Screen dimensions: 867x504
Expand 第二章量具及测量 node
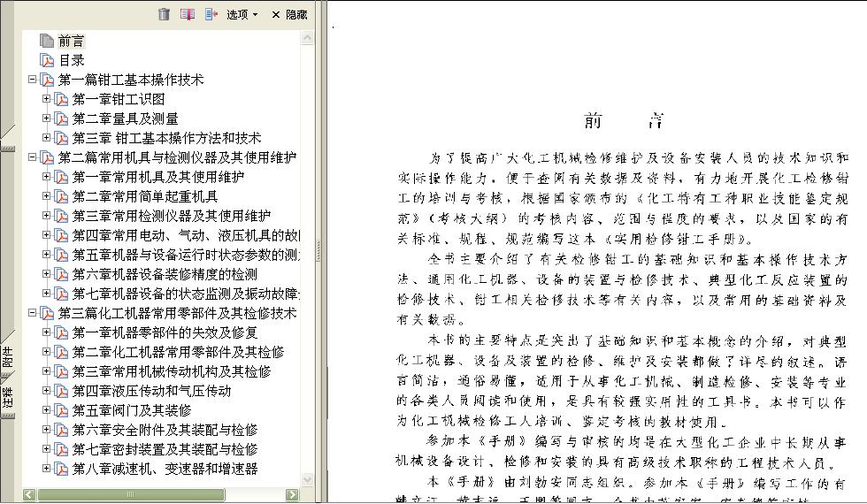(x=46, y=118)
